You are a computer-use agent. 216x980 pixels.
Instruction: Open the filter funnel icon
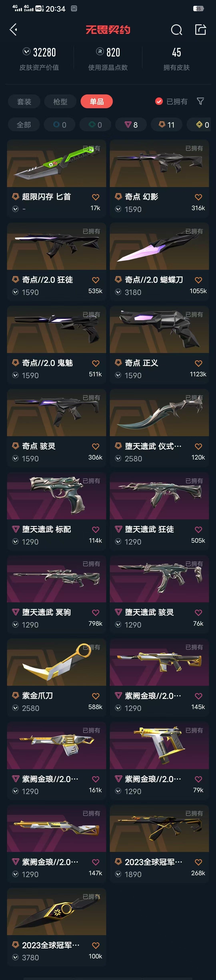200,101
